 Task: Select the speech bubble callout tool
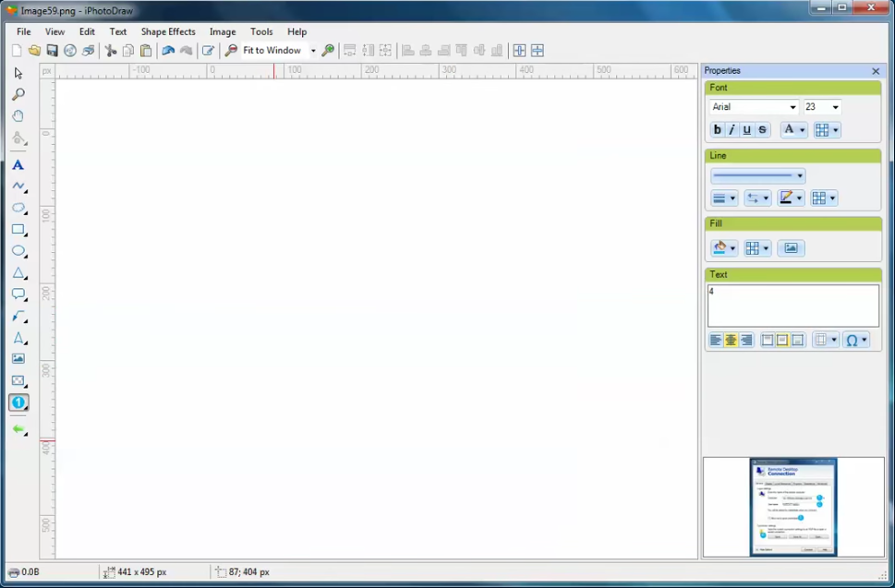click(18, 294)
